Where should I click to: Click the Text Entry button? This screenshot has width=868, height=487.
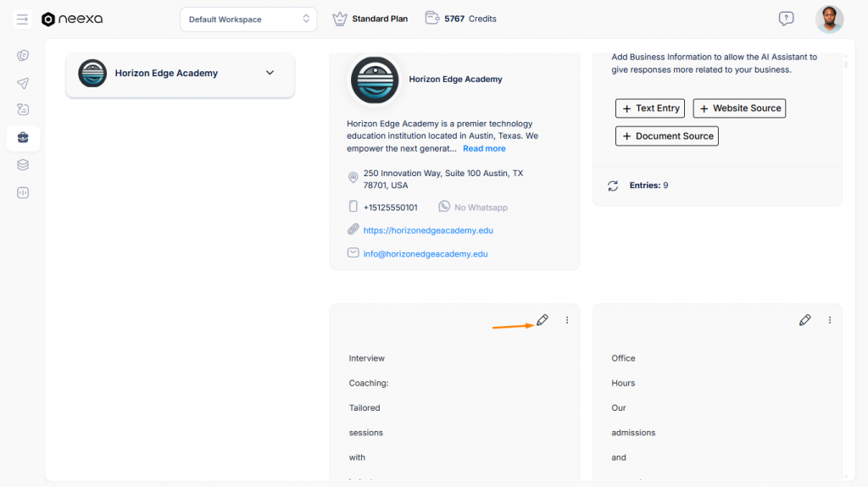coord(650,108)
